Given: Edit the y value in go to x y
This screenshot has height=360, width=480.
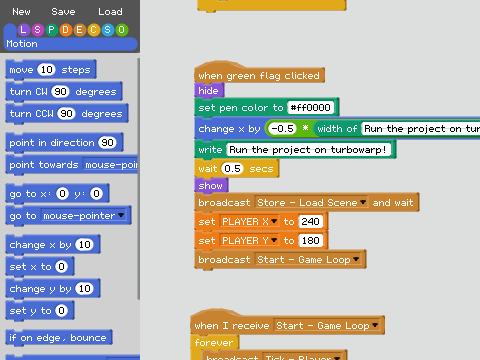Looking at the screenshot, I should [x=96, y=194].
